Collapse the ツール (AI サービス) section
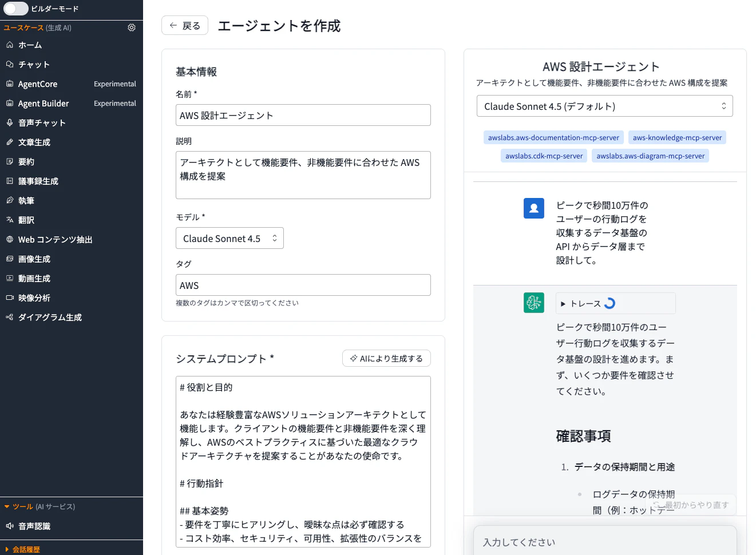Image resolution: width=756 pixels, height=555 pixels. (39, 506)
